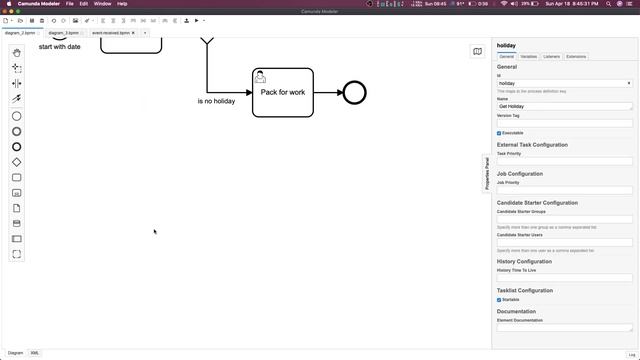Pick the Pool/Participant in palette
This screenshot has height=360, width=640.
17,239
